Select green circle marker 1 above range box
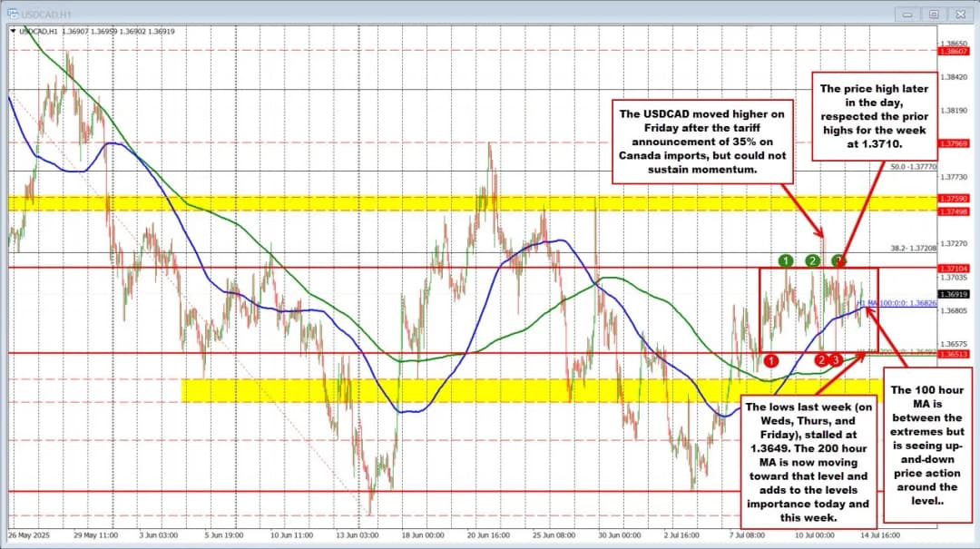 point(786,261)
